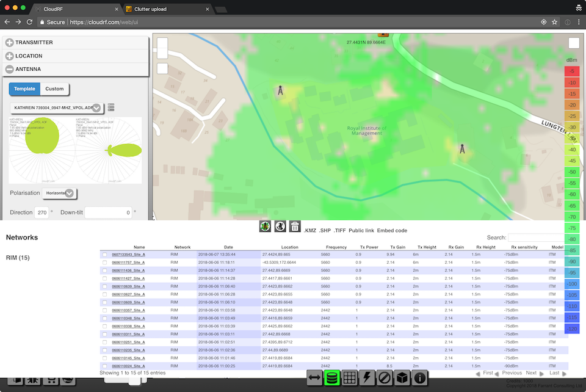Open the Polarisation dropdown

point(60,193)
